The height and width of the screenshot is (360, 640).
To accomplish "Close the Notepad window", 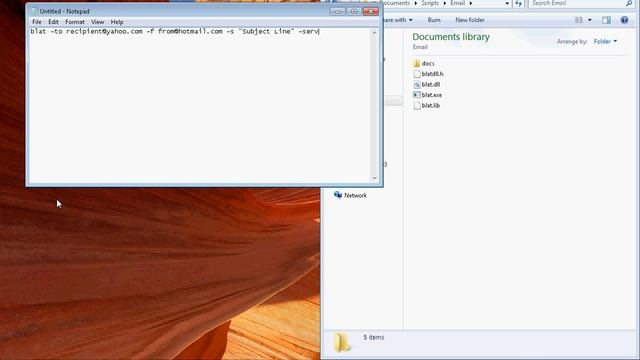I will pos(371,11).
